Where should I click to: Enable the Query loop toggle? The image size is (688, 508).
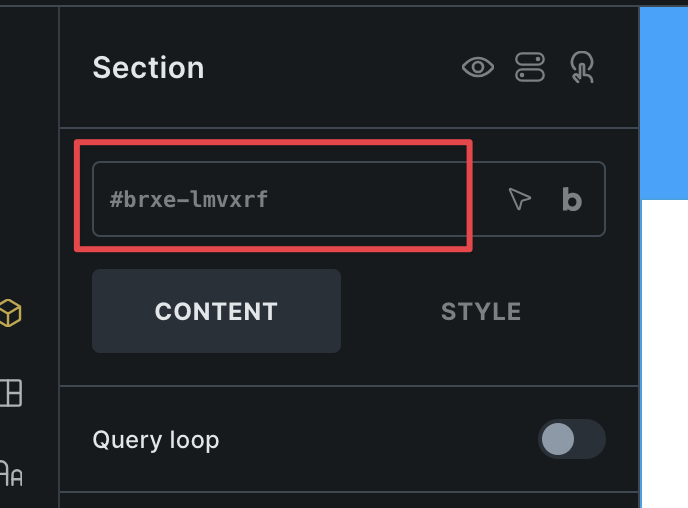[572, 439]
